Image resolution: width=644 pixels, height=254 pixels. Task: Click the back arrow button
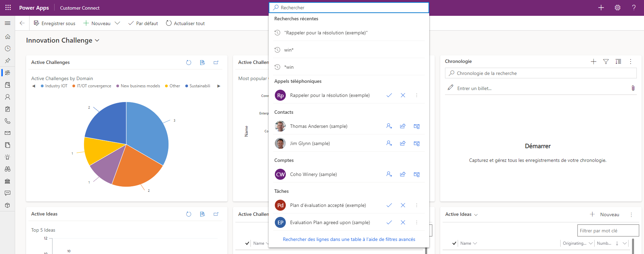click(22, 23)
